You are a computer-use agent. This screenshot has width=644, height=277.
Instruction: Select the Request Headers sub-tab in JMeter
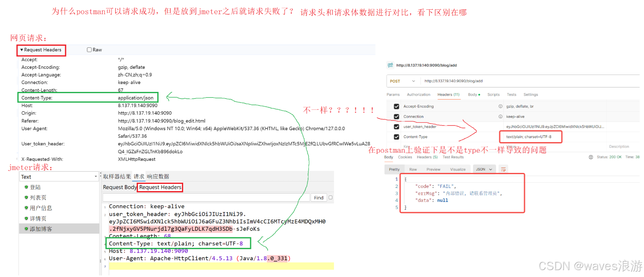click(160, 187)
